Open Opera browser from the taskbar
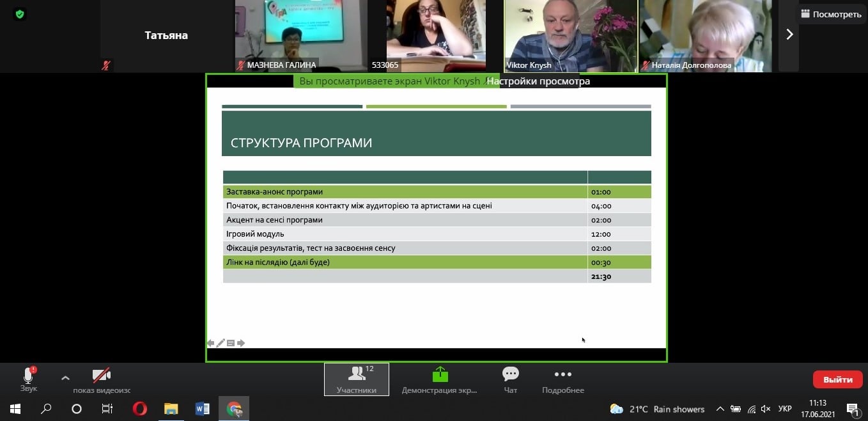This screenshot has height=421, width=868. click(139, 409)
